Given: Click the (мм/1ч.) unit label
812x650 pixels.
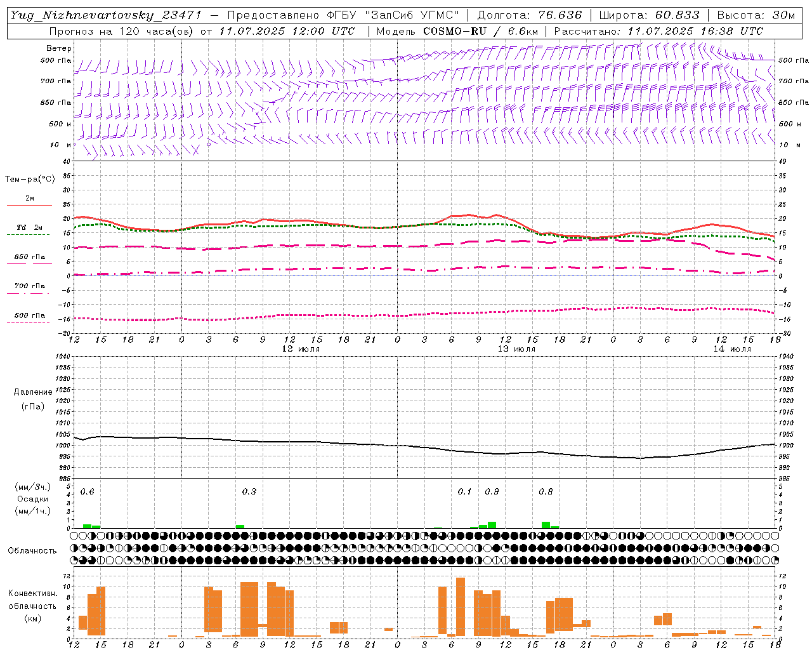Looking at the screenshot, I should point(33,511).
